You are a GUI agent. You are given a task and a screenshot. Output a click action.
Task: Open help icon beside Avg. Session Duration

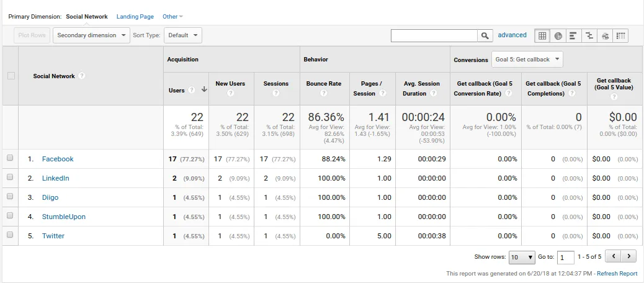point(433,93)
